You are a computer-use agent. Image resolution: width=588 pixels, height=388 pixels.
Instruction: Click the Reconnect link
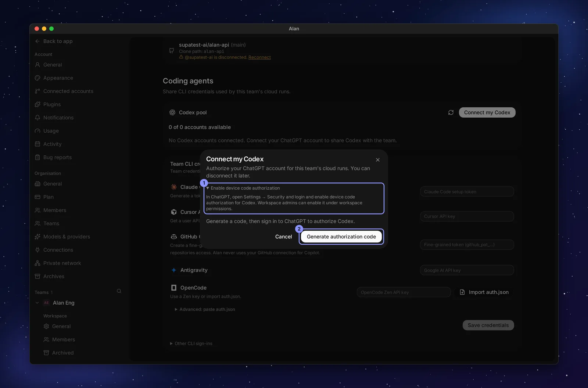(259, 57)
